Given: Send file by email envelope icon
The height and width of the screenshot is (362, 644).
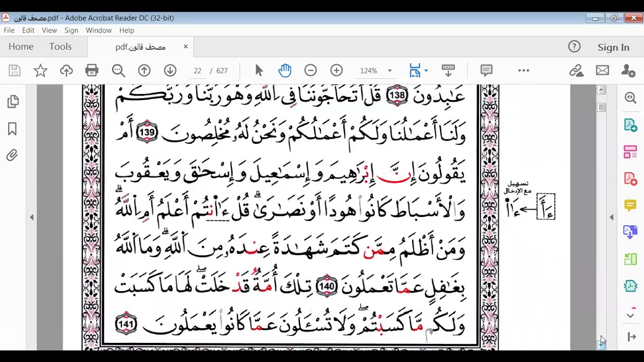Looking at the screenshot, I should pos(602,70).
